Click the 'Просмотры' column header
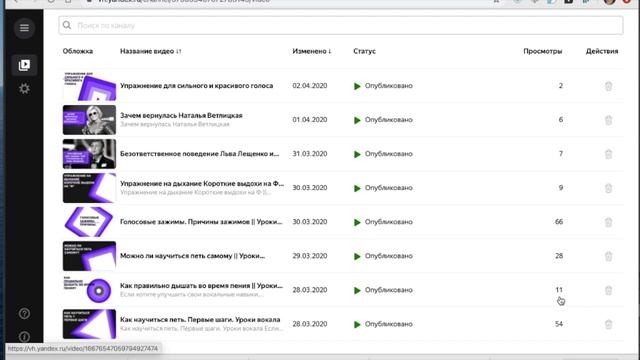This screenshot has width=640, height=360. pyautogui.click(x=542, y=51)
